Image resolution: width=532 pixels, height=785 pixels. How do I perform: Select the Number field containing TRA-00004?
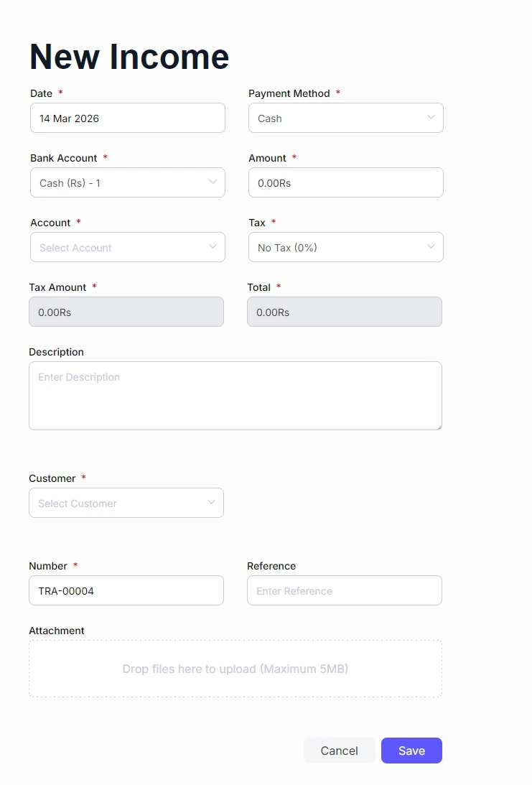click(126, 590)
